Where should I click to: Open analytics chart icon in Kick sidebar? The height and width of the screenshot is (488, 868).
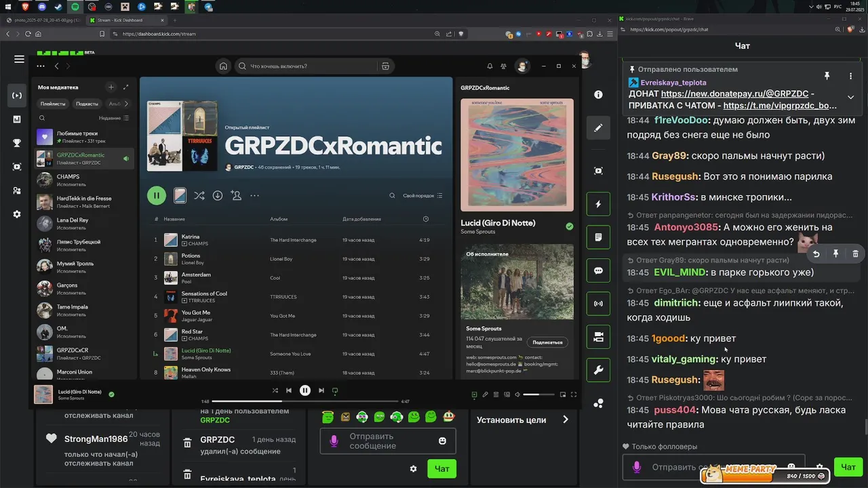coord(17,119)
